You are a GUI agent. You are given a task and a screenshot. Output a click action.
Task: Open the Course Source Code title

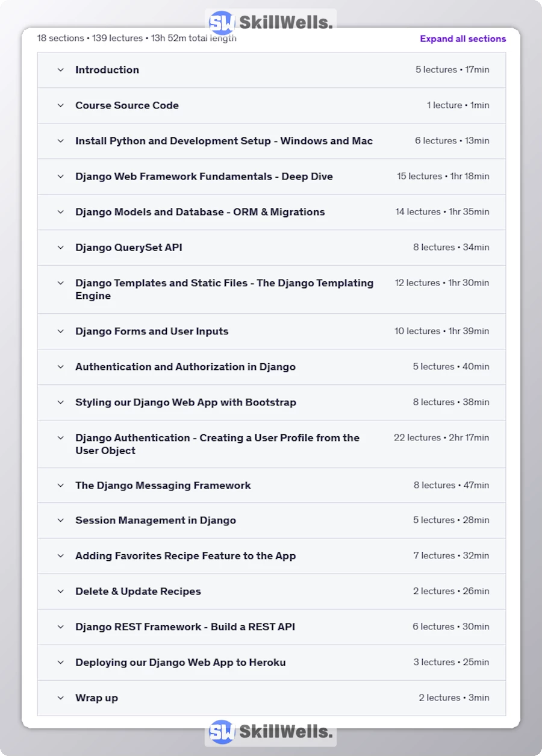[127, 105]
